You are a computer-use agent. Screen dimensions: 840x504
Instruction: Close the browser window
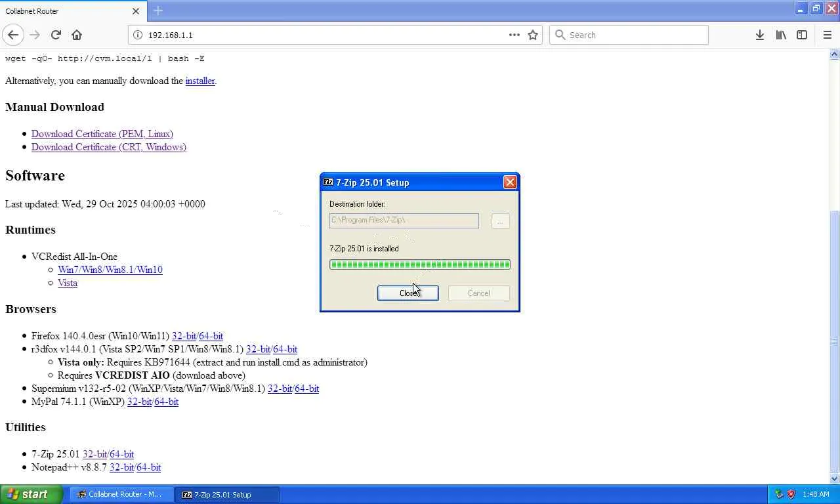tap(831, 9)
